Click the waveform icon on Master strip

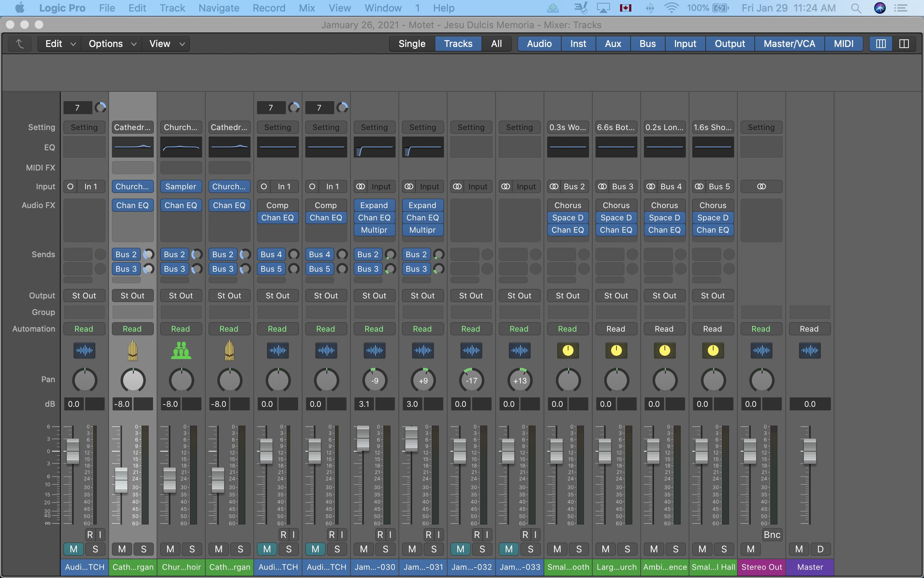point(810,350)
